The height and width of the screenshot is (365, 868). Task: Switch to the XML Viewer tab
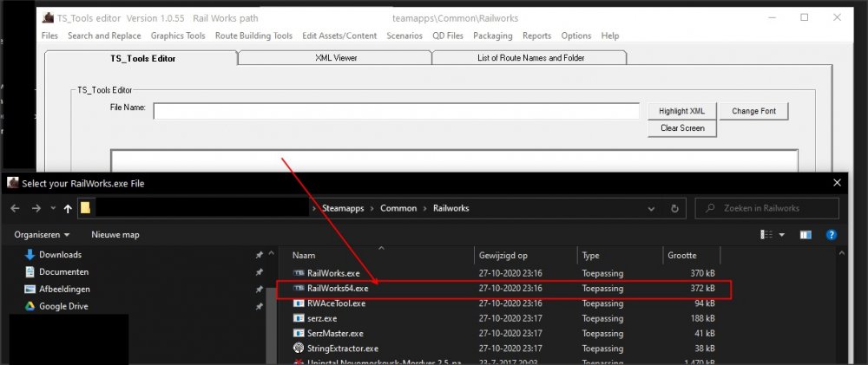[x=335, y=57]
